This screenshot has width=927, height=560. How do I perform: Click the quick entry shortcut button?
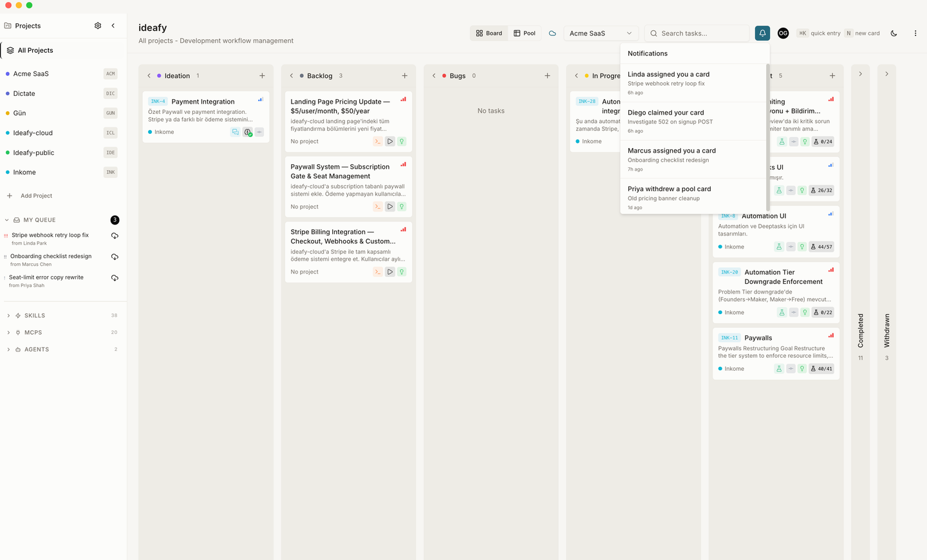pos(819,33)
